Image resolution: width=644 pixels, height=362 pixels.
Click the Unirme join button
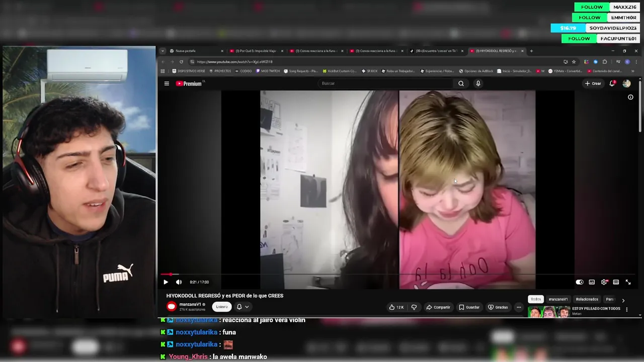(222, 307)
